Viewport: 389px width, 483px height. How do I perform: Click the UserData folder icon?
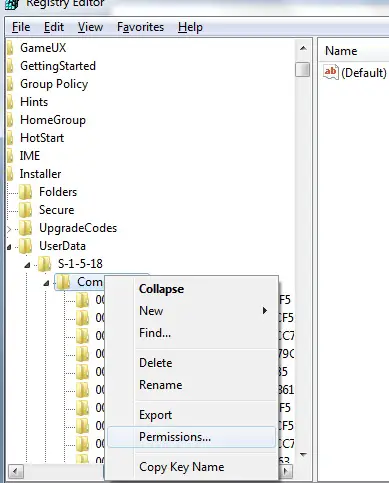(25, 246)
